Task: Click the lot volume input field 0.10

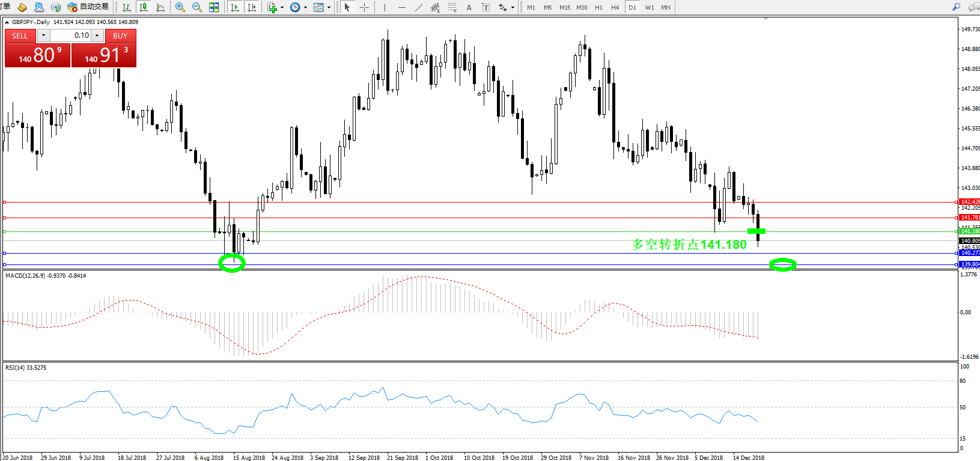Action: (70, 35)
